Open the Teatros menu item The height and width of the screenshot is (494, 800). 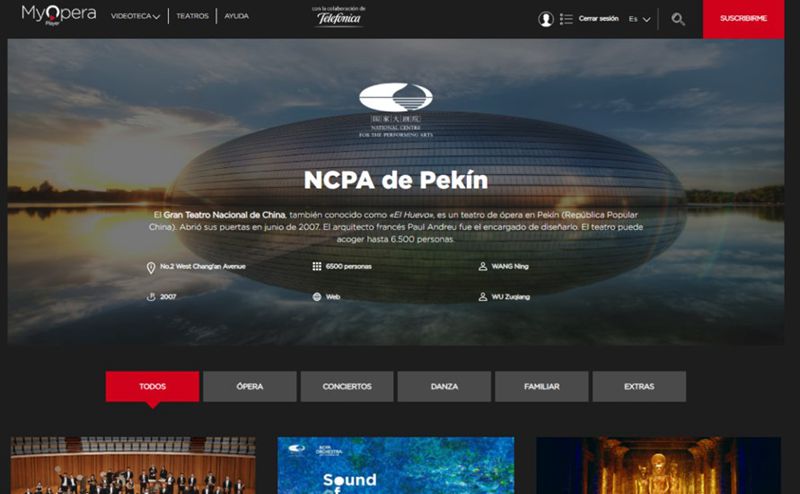(x=192, y=16)
